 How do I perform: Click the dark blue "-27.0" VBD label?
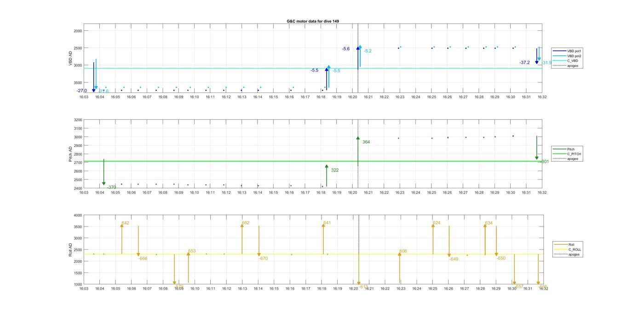pyautogui.click(x=82, y=91)
